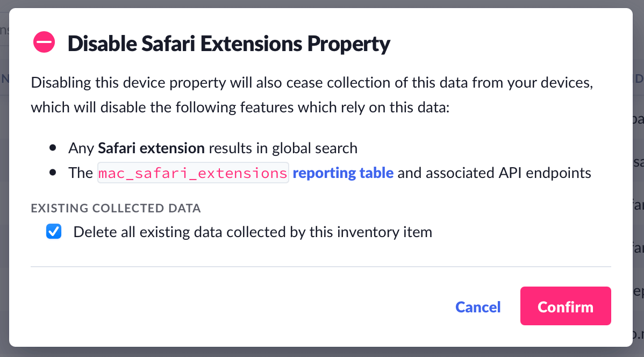Uncheck the delete existing data checkbox
Screen dimensions: 644x357
54,232
